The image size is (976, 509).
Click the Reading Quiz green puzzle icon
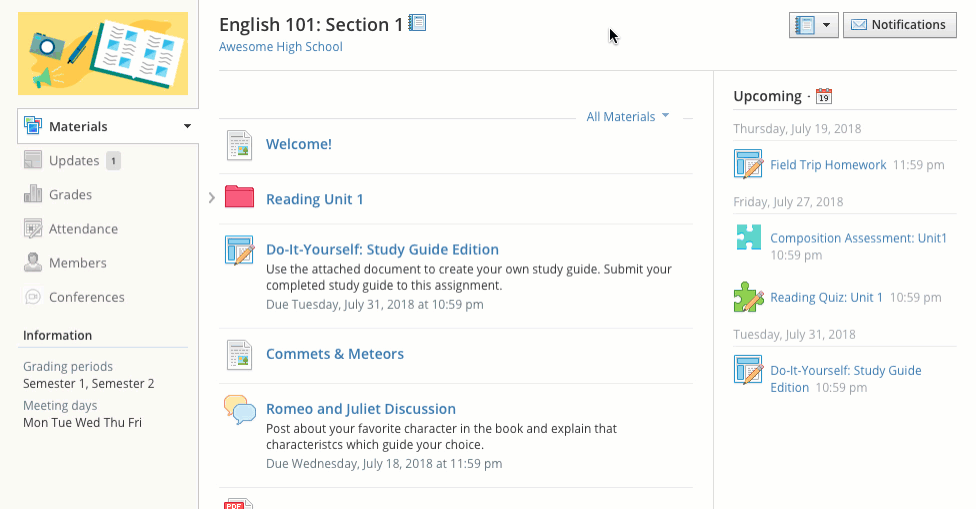[x=748, y=297]
